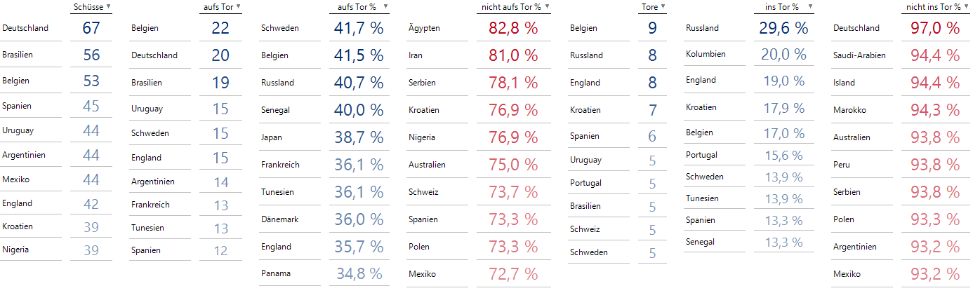Select Panama in the aufs Tor % list
Screen dimensions: 980x300
click(275, 273)
